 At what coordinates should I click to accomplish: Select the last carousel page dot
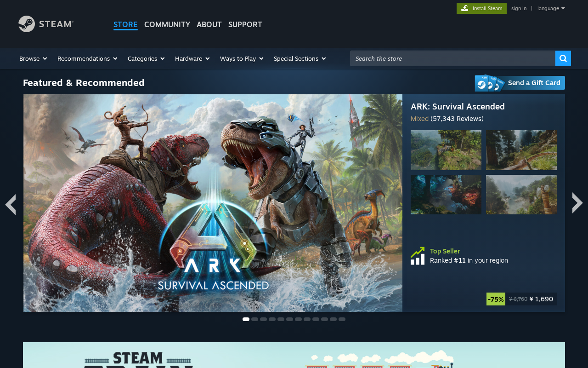click(x=342, y=319)
